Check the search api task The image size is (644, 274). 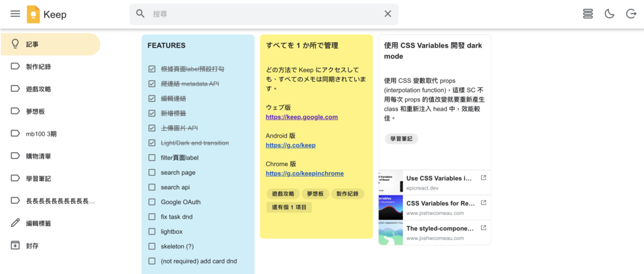[x=152, y=187]
